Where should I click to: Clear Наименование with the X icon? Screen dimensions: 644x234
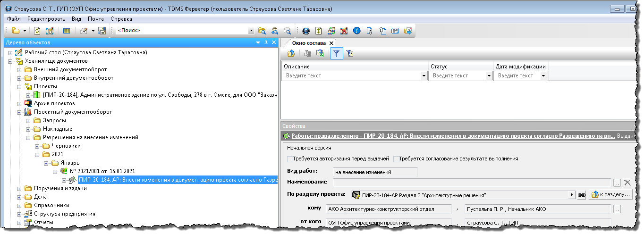pos(627,183)
